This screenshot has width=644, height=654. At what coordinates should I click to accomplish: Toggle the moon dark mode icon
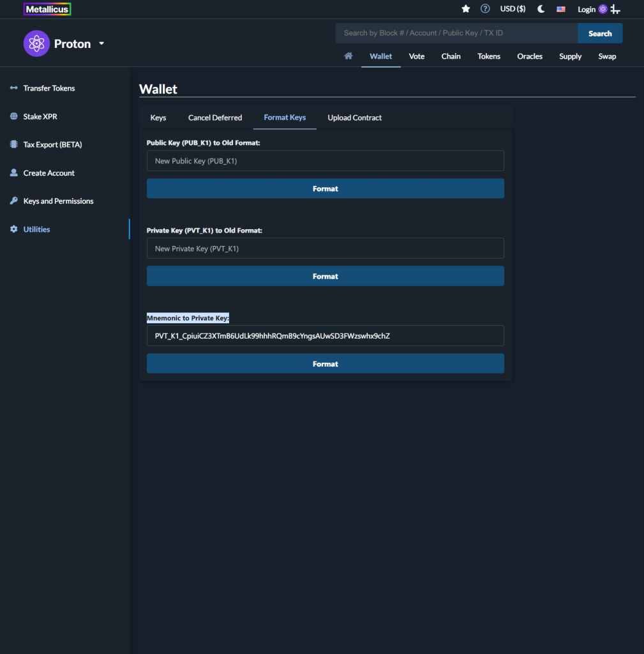541,9
